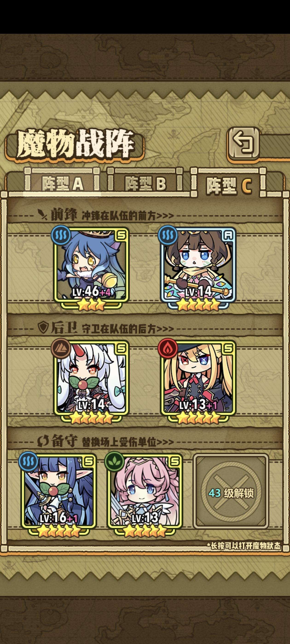The height and width of the screenshot is (644, 290).
Task: Click water element icon on LV:46 card
Action: pos(61,235)
